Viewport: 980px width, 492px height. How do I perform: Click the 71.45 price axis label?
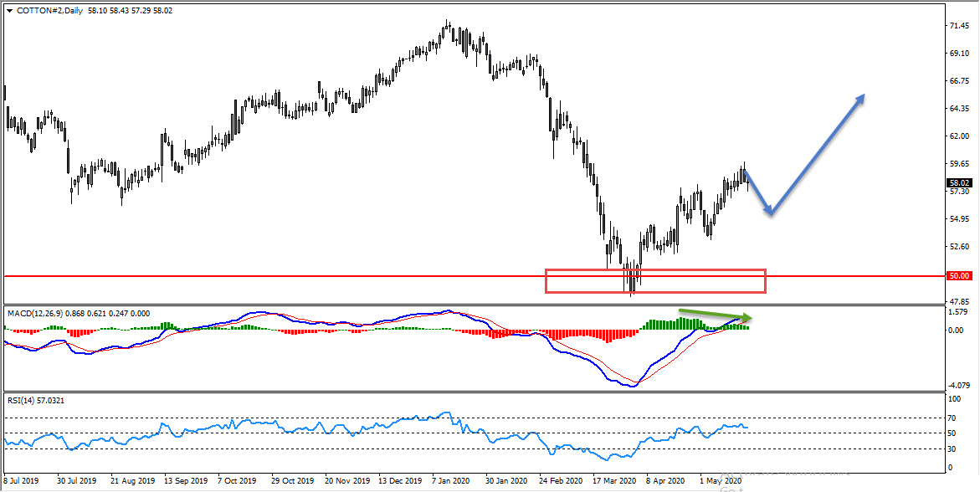[959, 26]
